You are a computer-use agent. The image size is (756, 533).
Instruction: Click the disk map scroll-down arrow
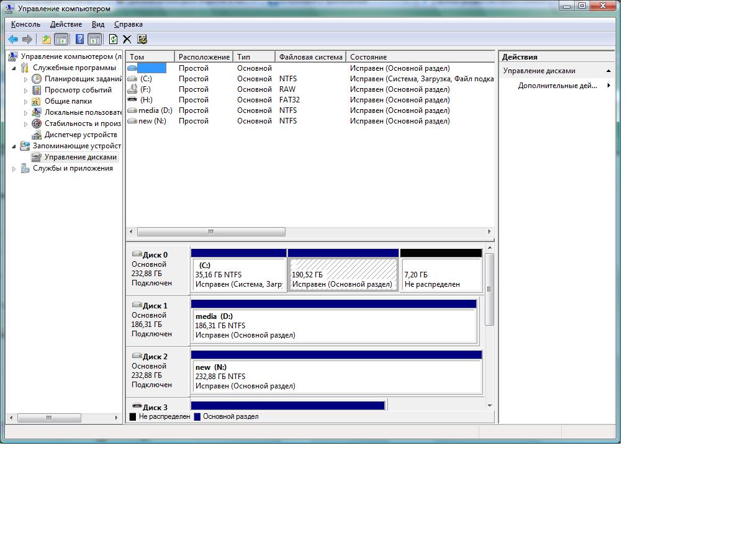point(489,405)
